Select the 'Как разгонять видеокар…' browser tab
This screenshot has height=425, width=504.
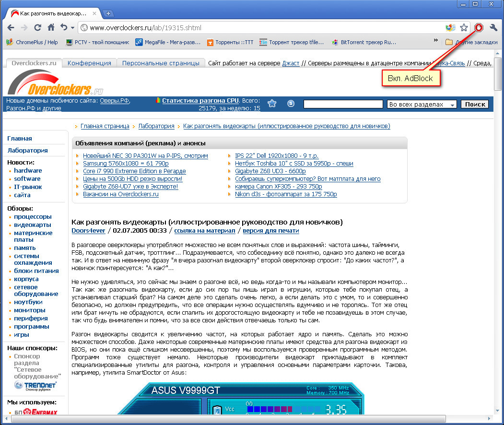tap(53, 13)
